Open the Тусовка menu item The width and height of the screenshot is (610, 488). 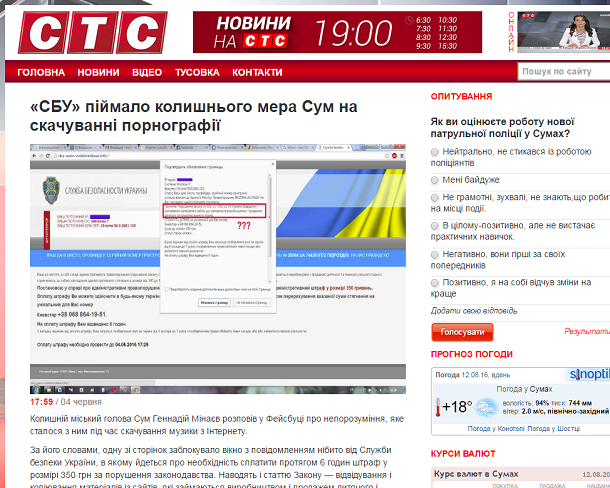coord(197,72)
